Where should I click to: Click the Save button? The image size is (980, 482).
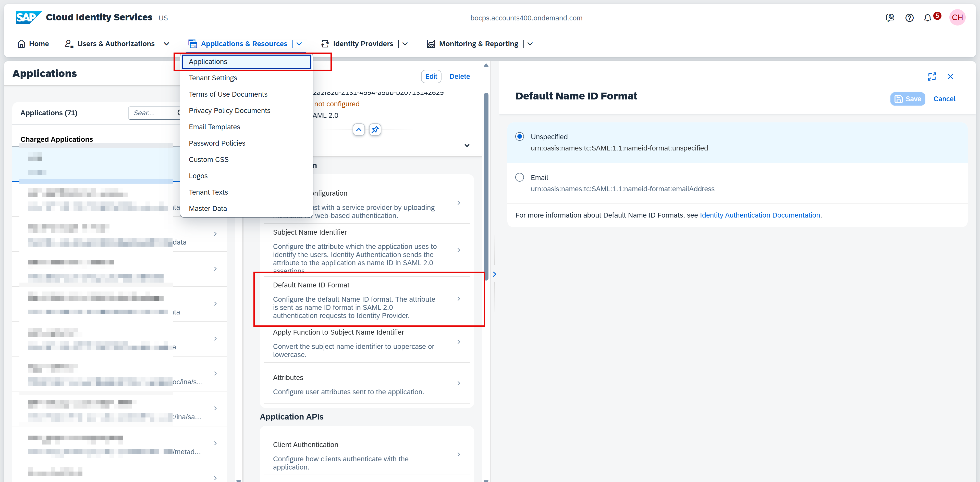907,99
